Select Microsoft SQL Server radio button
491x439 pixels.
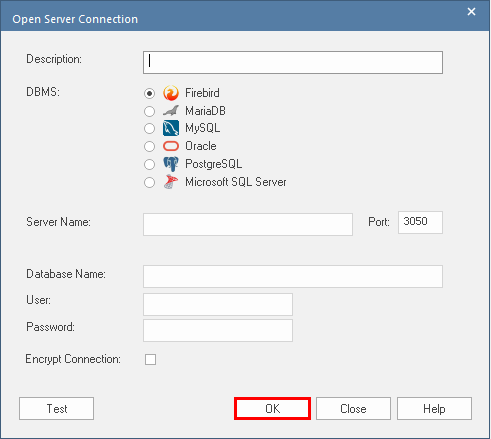pyautogui.click(x=149, y=182)
